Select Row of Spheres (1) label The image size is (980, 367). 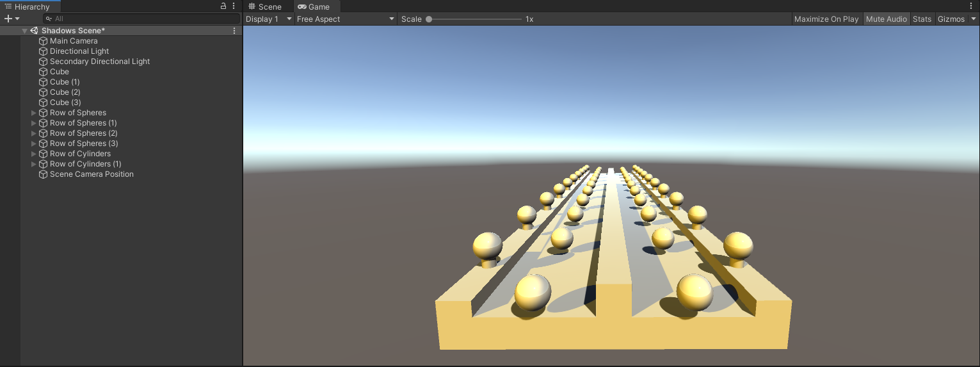83,123
